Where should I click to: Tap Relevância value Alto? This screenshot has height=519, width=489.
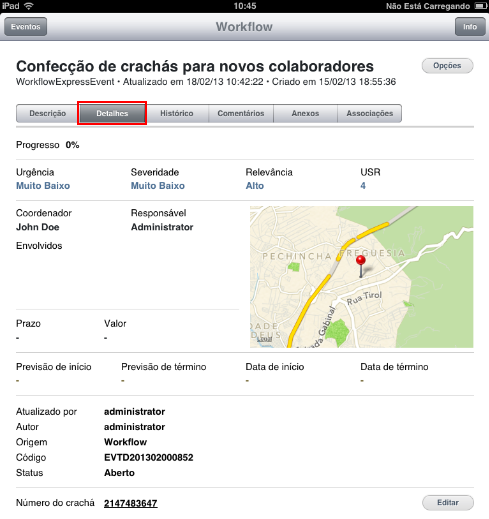pos(255,186)
